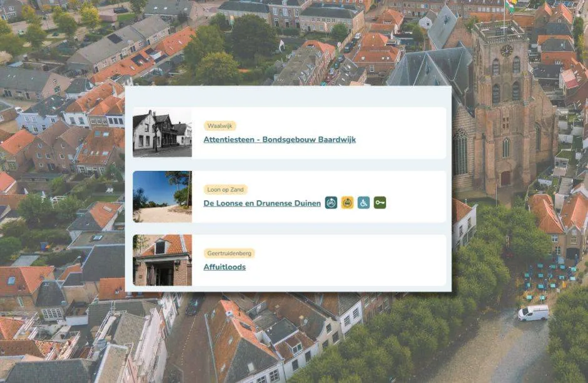Toggle the Geertruidenberg filter chip

(229, 253)
